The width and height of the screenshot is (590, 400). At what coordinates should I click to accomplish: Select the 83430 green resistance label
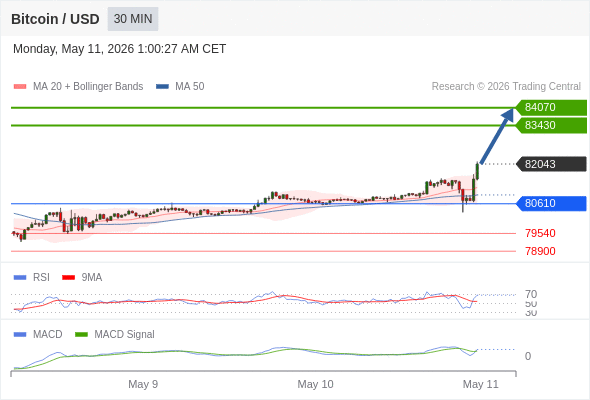click(551, 125)
